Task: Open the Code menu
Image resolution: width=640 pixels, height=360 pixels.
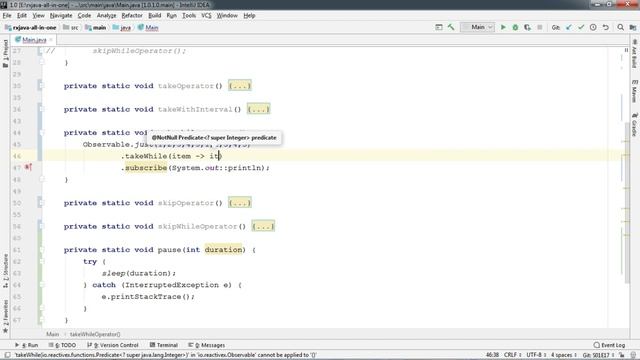Action: 84,16
